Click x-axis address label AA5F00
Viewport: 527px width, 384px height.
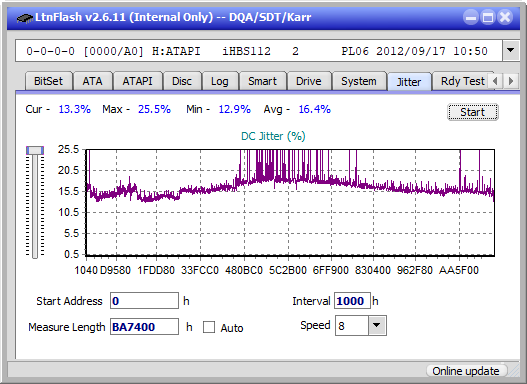click(459, 270)
